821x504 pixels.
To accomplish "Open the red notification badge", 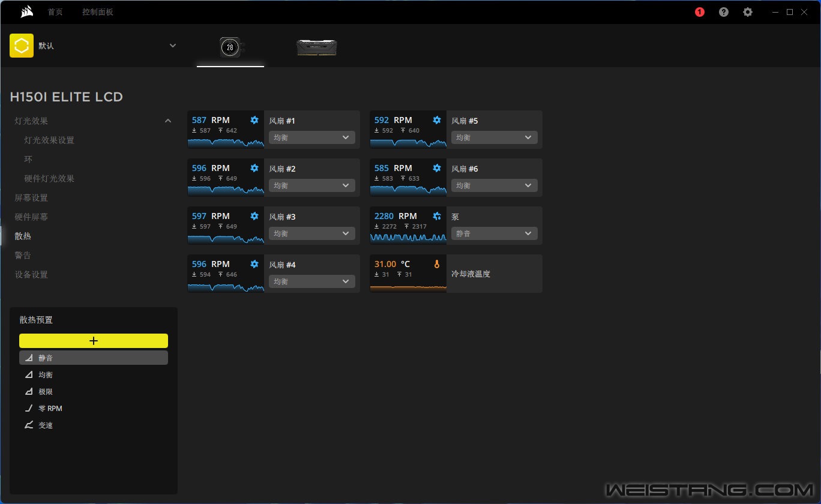I will [x=700, y=12].
